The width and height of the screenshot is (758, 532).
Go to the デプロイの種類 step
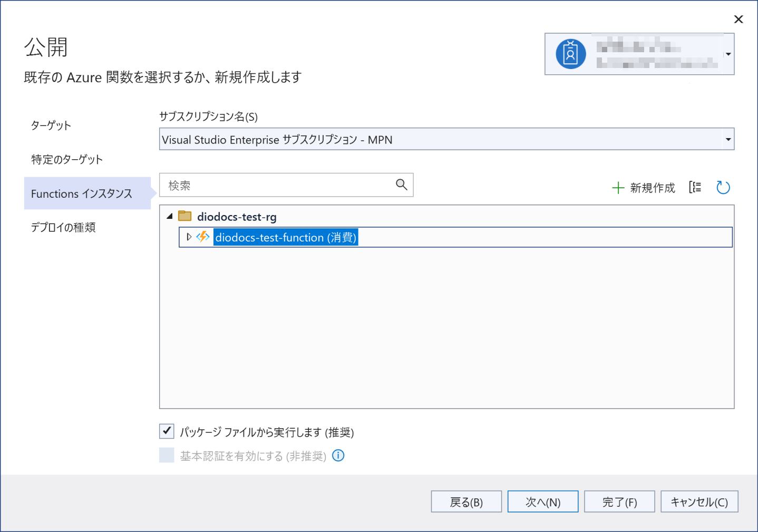point(63,227)
